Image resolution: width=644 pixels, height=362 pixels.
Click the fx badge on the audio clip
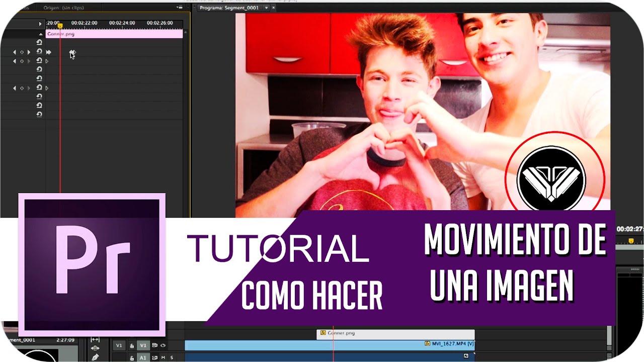pos(466,355)
